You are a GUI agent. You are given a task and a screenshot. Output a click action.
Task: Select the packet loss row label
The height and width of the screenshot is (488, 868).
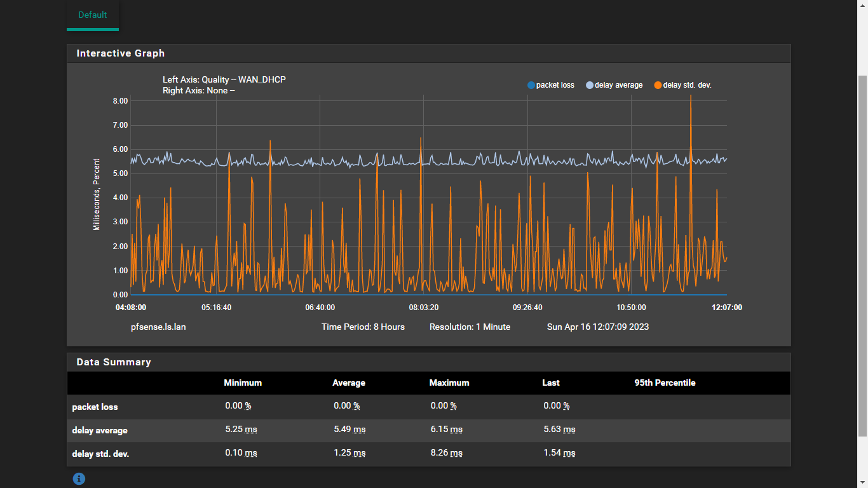(x=95, y=407)
